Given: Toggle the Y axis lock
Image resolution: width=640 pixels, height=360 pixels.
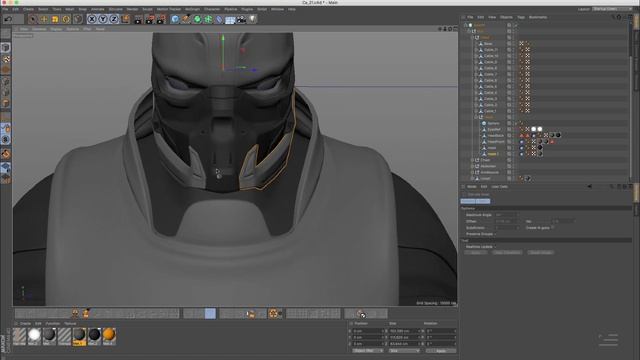Looking at the screenshot, I should coord(103,19).
